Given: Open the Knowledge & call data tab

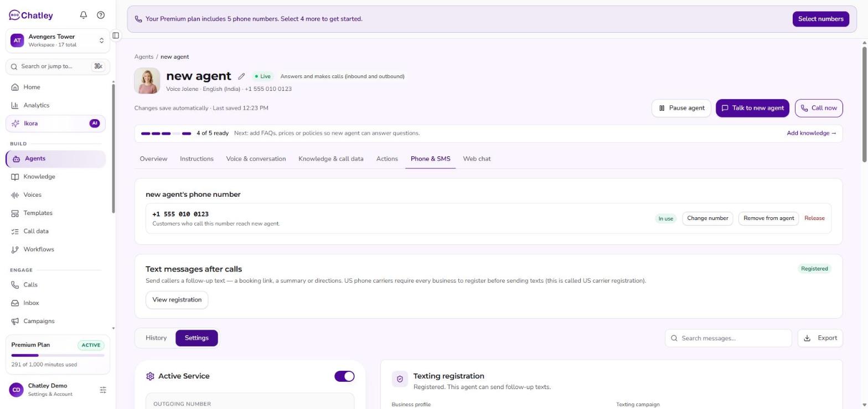Looking at the screenshot, I should click(331, 159).
